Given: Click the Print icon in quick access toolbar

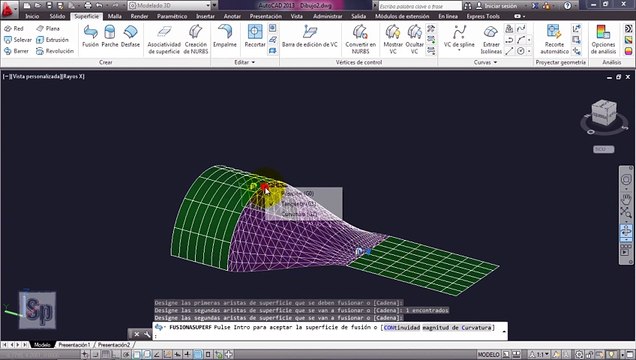Looking at the screenshot, I should 88,6.
